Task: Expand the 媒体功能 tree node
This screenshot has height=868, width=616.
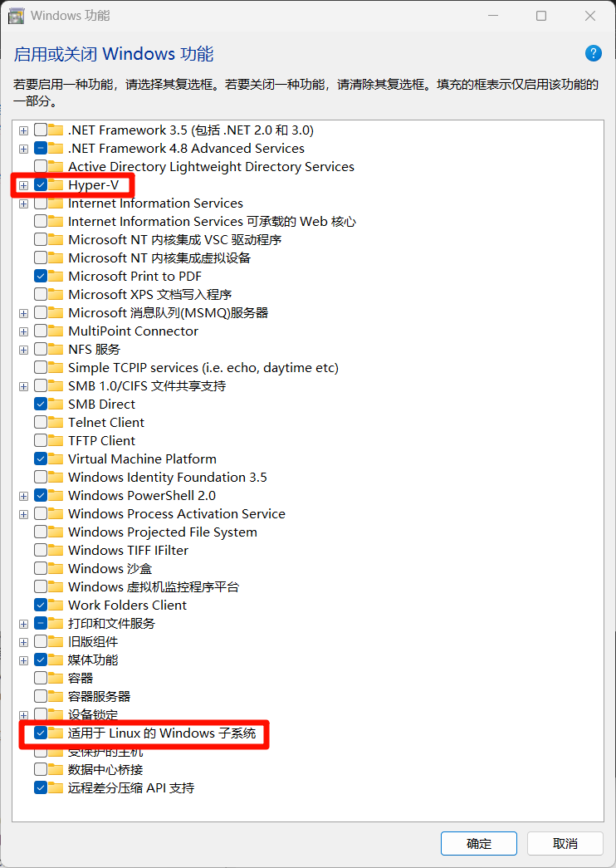Action: coord(23,660)
